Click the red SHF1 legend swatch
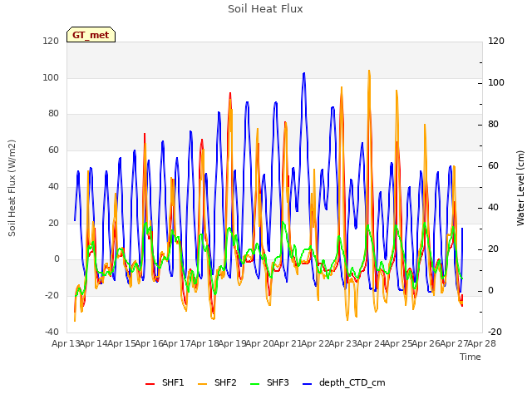The height and width of the screenshot is (399, 532). coord(150,384)
